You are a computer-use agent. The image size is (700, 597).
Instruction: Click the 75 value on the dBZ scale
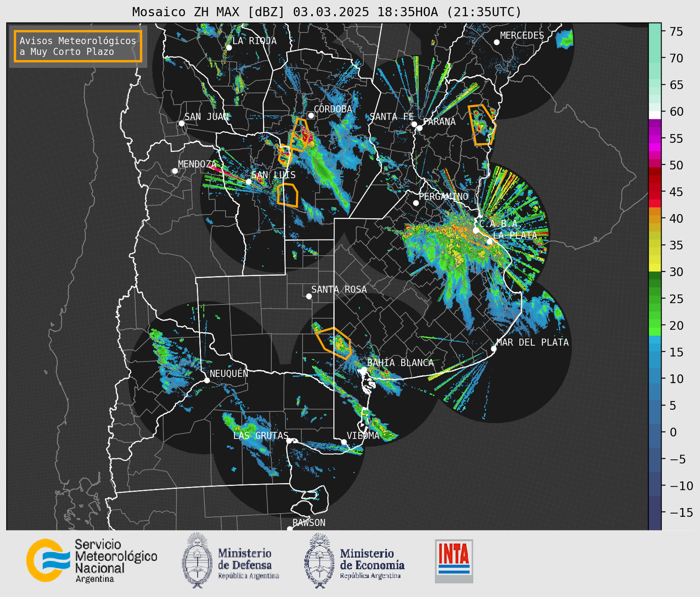(676, 32)
